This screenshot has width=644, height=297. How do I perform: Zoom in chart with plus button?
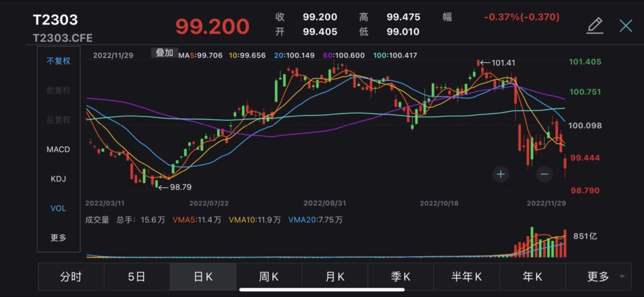coord(501,174)
